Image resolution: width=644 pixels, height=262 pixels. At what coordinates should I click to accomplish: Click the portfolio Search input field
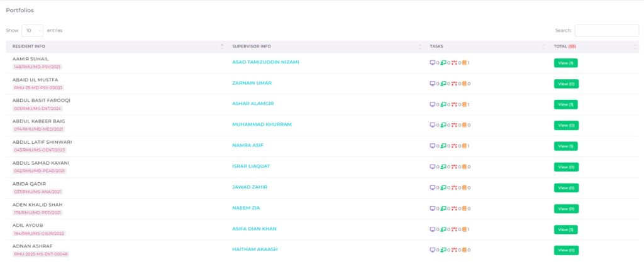coord(606,30)
